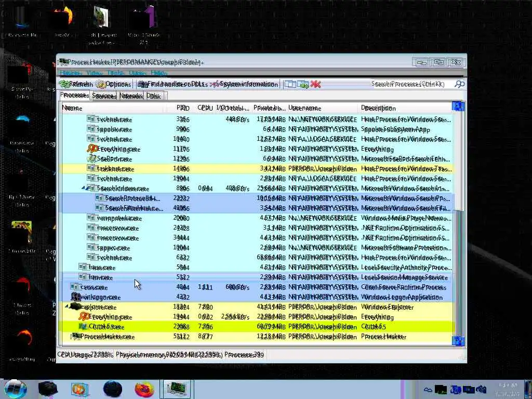Select the lsm.exe process row
The image size is (532, 399).
click(x=257, y=277)
